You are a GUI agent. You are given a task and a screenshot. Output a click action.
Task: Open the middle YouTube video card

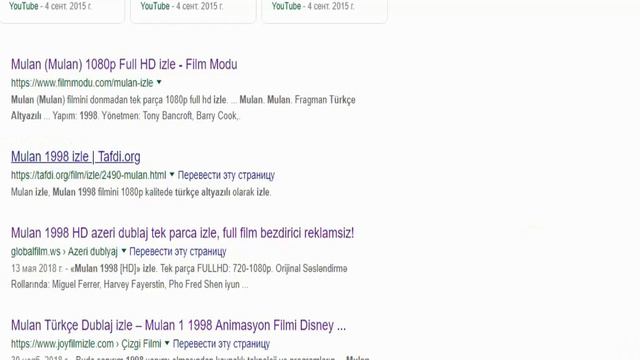pyautogui.click(x=193, y=10)
